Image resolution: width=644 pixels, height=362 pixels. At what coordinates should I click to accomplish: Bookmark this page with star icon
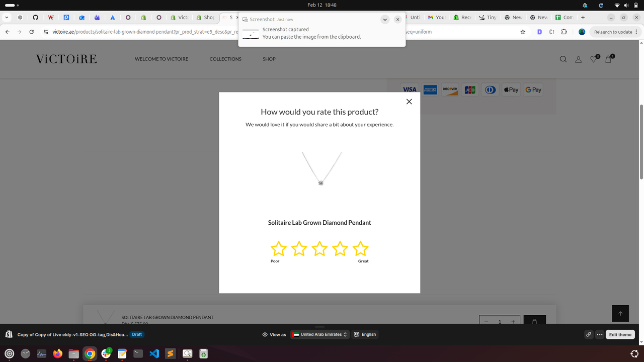tap(523, 32)
